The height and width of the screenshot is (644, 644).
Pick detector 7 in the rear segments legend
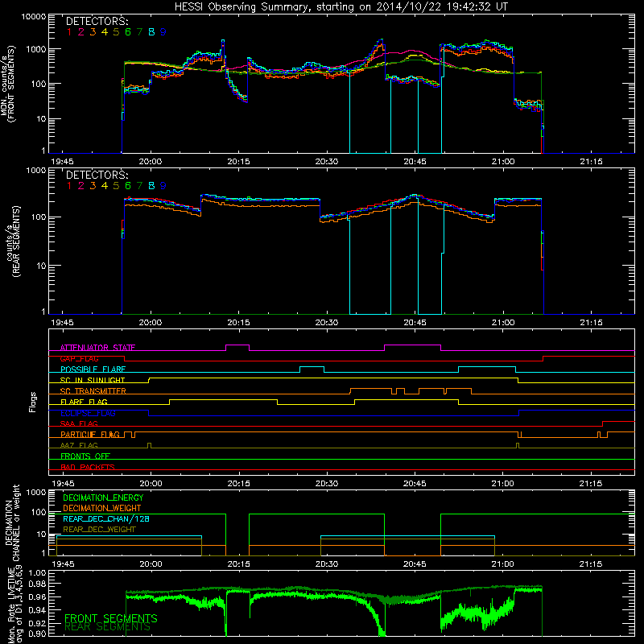[139, 186]
